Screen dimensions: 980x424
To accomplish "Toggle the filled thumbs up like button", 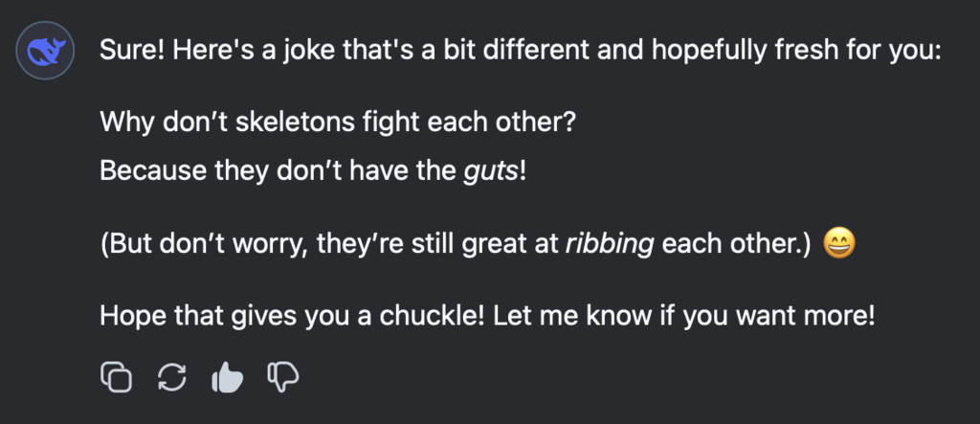I will tap(227, 377).
